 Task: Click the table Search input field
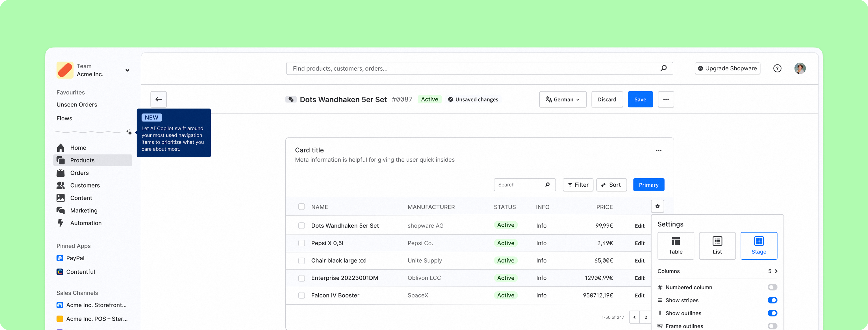coord(518,185)
